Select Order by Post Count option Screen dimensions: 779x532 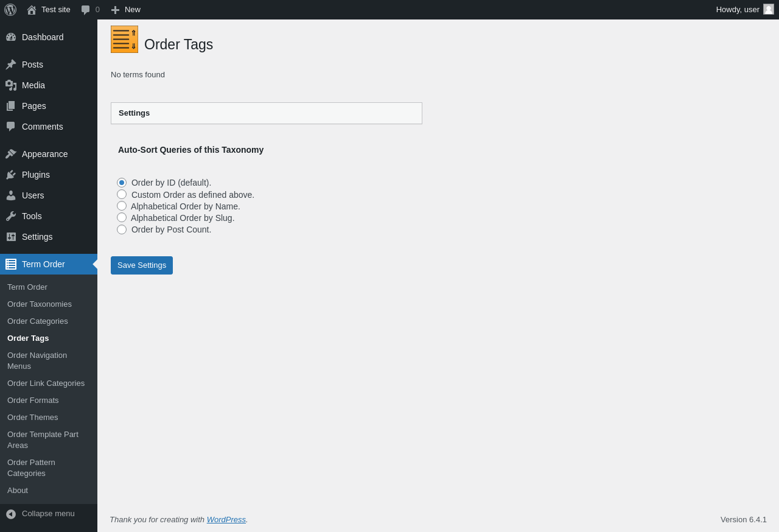click(122, 229)
